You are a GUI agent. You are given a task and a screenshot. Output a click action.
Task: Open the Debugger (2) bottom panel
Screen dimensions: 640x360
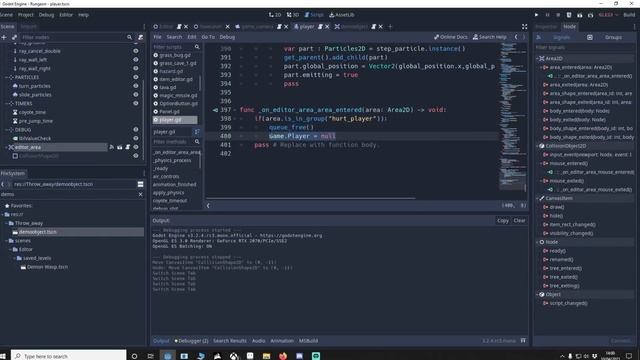click(x=191, y=340)
